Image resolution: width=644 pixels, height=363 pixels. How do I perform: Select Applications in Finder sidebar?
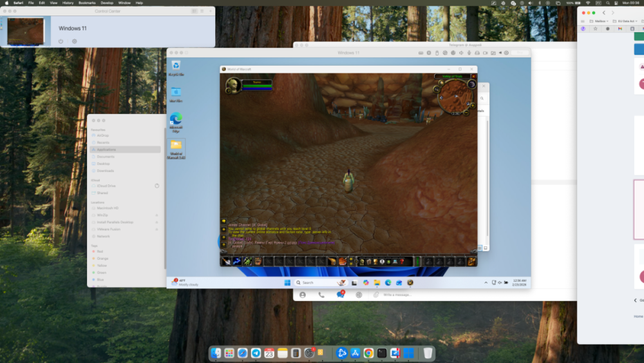tap(106, 150)
